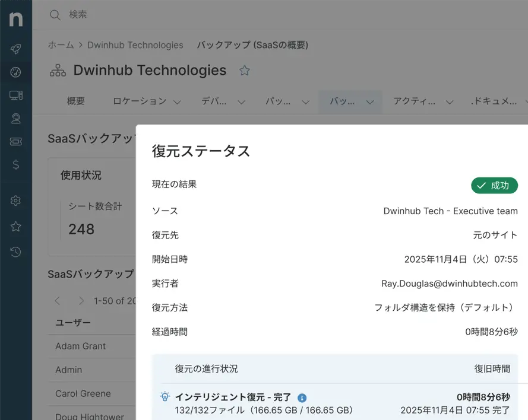Click the search magnifier icon
The width and height of the screenshot is (528, 420).
pyautogui.click(x=55, y=15)
